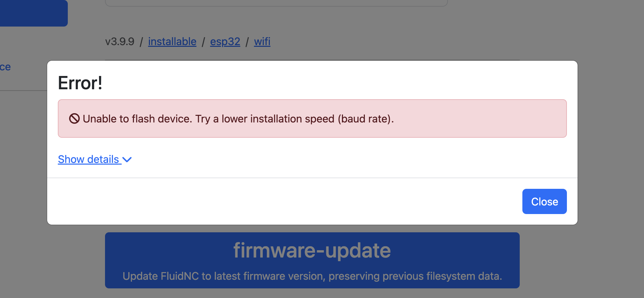This screenshot has height=298, width=644.
Task: Click the "Update FluidNC to latest firmware" description
Action: pyautogui.click(x=312, y=276)
